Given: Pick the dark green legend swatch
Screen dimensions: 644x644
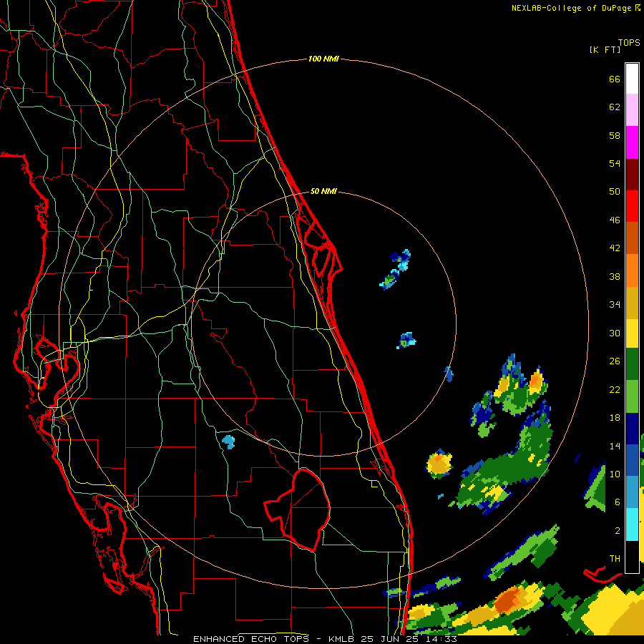Looking at the screenshot, I should coord(632,364).
